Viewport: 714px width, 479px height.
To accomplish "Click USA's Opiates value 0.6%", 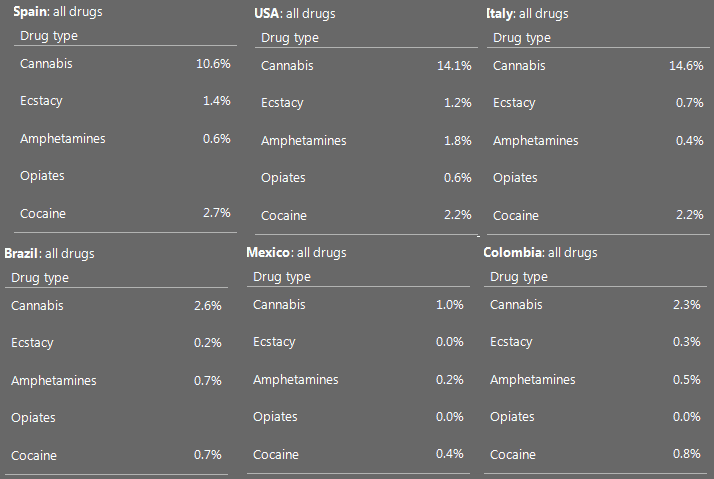I will point(458,178).
